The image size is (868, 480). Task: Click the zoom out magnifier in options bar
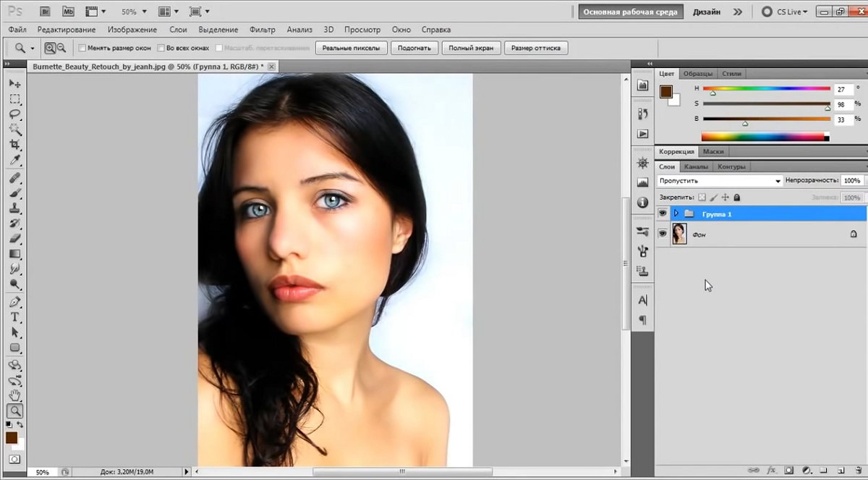(61, 48)
